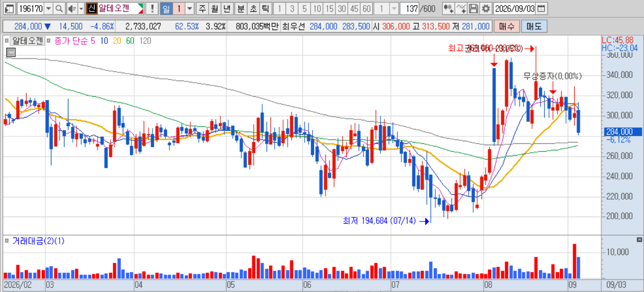Expand the speaker options dropdown arrow
Screen dimensions: 644x292
(x=81, y=8)
